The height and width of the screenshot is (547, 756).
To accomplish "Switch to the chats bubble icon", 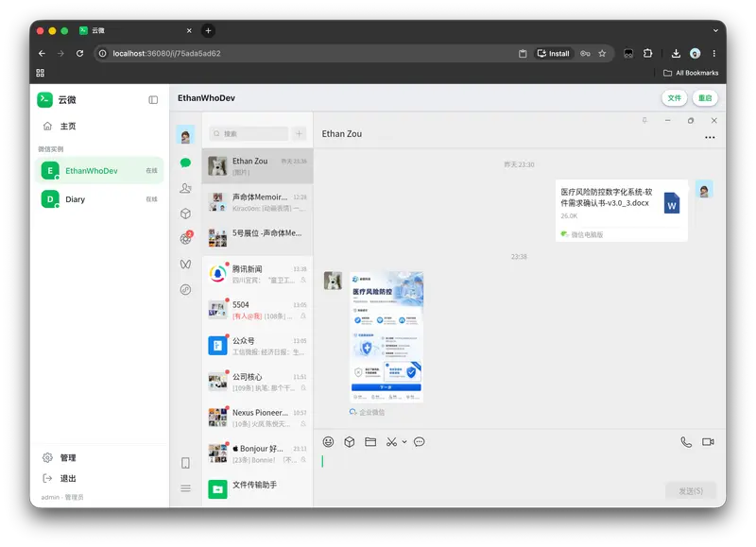I will click(185, 162).
